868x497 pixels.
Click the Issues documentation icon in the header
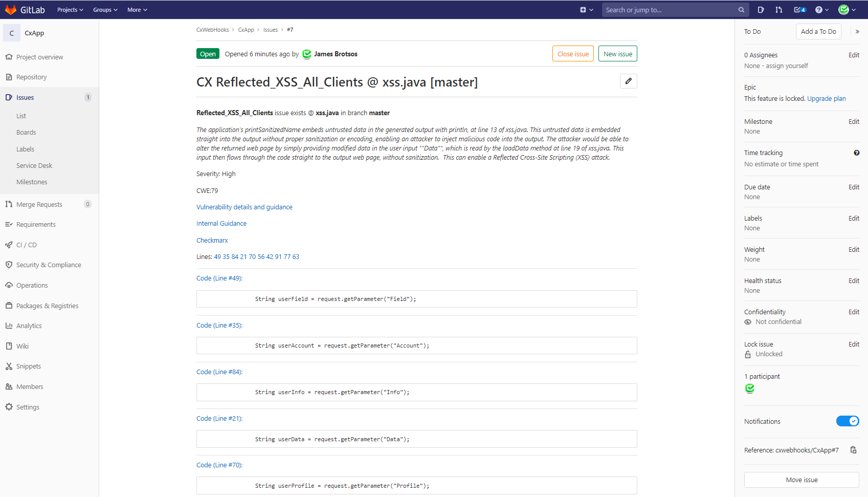761,9
